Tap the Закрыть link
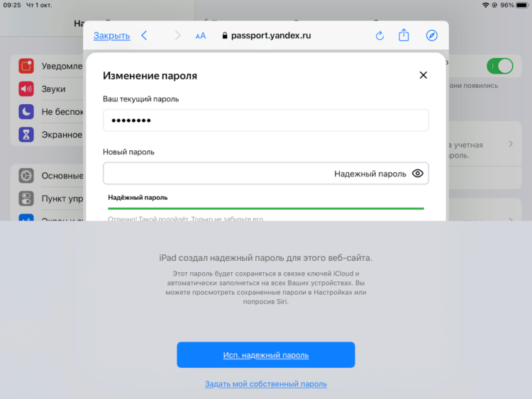The width and height of the screenshot is (532, 399). tap(111, 35)
